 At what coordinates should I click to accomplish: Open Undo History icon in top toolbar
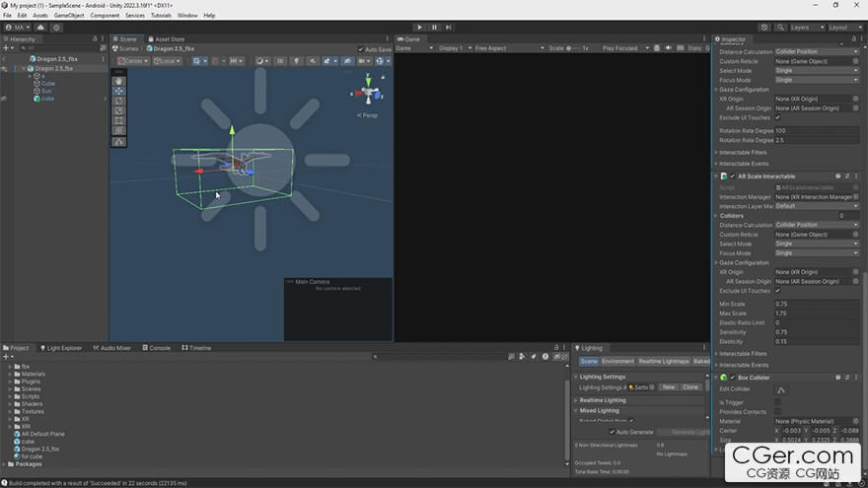coord(764,28)
